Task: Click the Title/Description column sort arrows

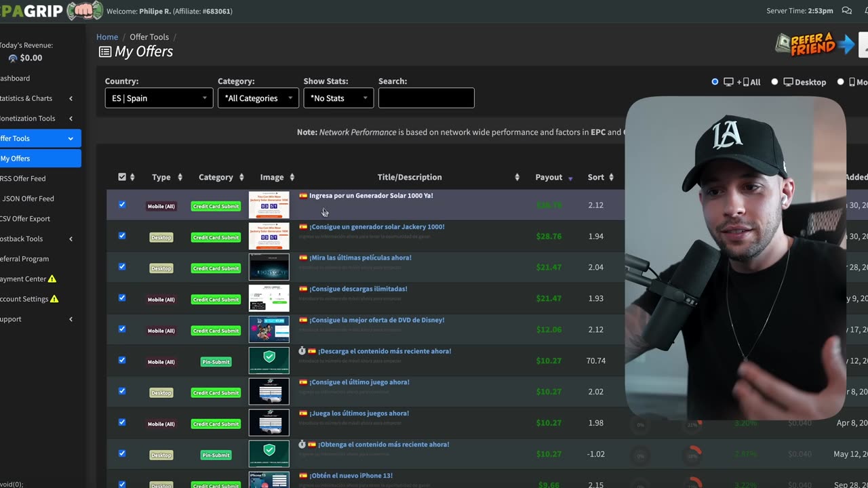Action: point(517,178)
